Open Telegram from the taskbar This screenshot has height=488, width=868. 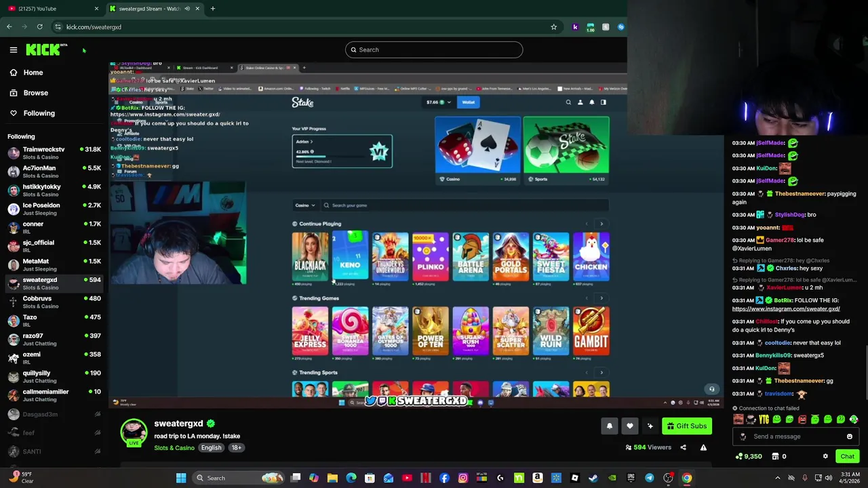pos(649,478)
